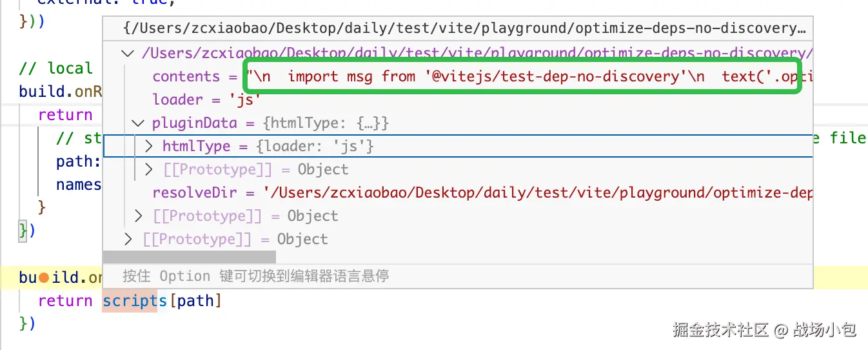This screenshot has width=868, height=350.
Task: Collapse the pluginData property chevron
Action: [138, 123]
